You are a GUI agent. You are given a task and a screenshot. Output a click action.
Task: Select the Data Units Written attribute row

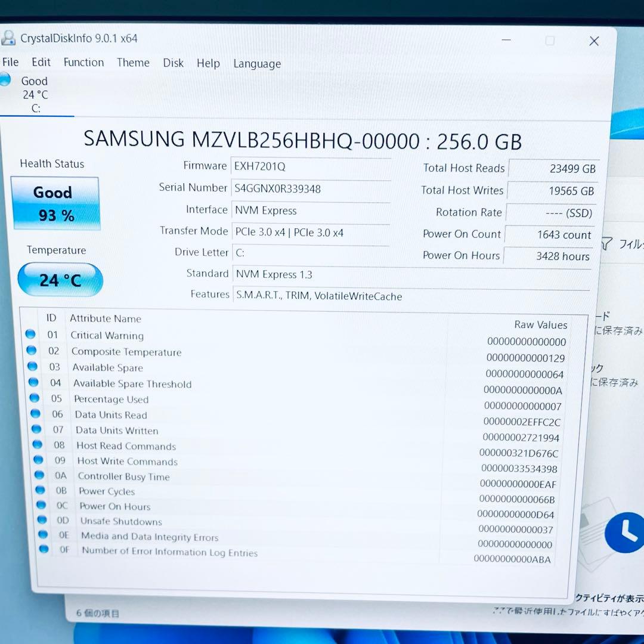click(117, 430)
